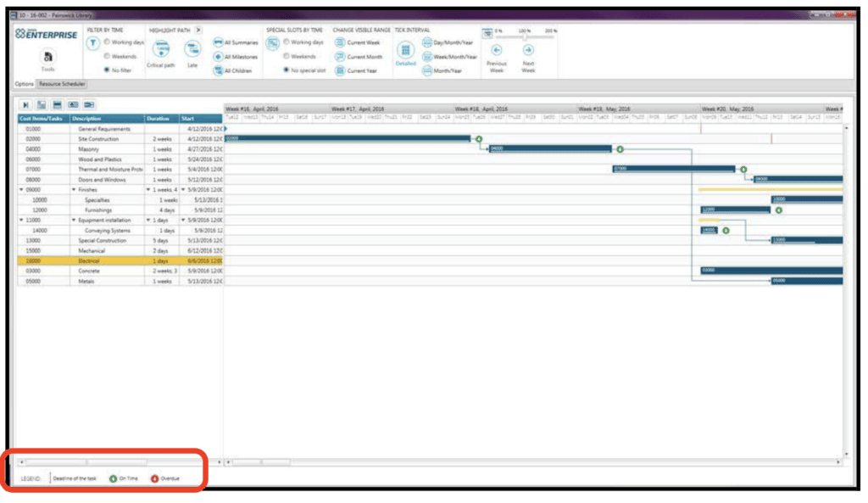Screen dimensions: 868x503
Task: Select the Site Construction Gantt bar 02000
Action: point(348,138)
